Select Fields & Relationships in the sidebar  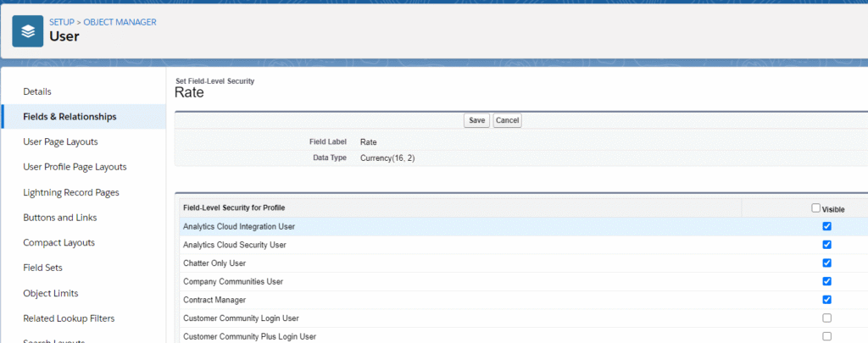coord(70,117)
